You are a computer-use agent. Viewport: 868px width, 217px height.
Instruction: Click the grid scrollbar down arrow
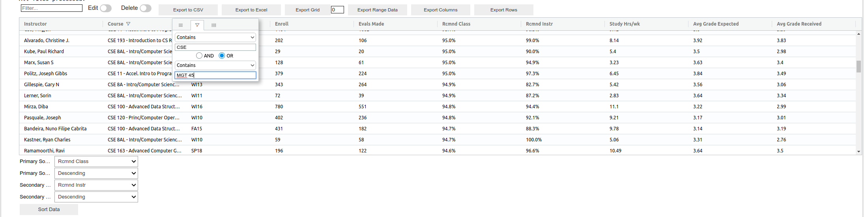pos(859,152)
